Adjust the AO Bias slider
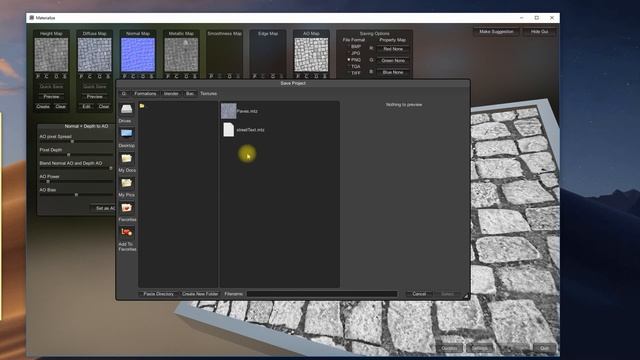The width and height of the screenshot is (640, 360). tap(76, 195)
